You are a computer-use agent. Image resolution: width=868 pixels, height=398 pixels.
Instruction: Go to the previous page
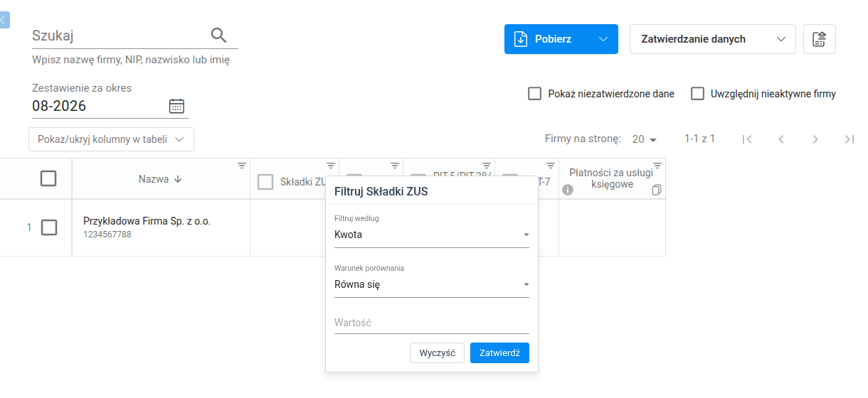[781, 139]
